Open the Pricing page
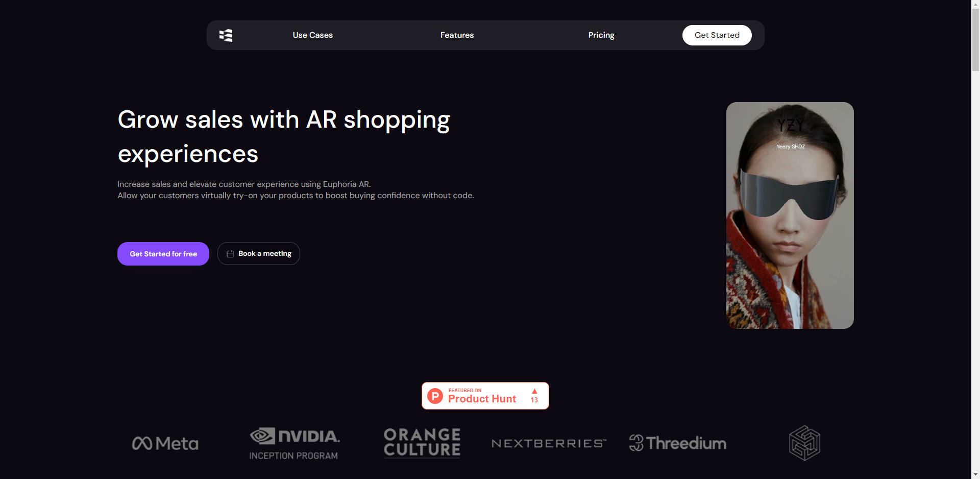The height and width of the screenshot is (479, 980). click(601, 35)
